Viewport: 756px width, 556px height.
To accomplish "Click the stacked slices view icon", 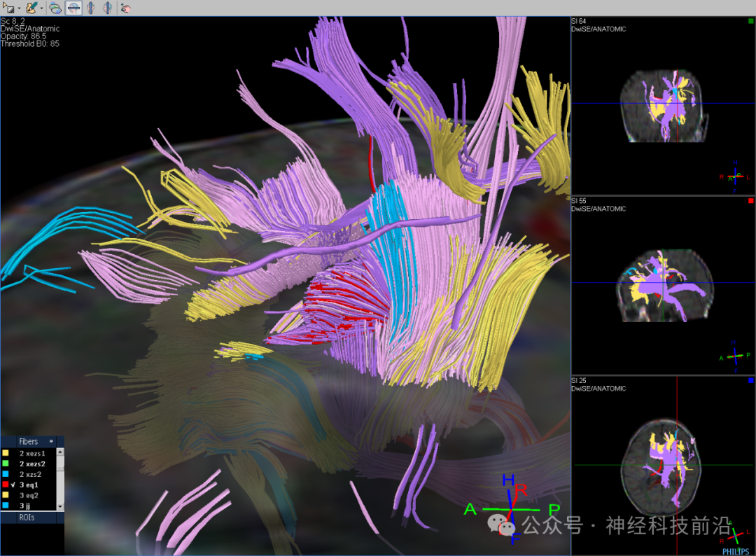I will 55,8.
